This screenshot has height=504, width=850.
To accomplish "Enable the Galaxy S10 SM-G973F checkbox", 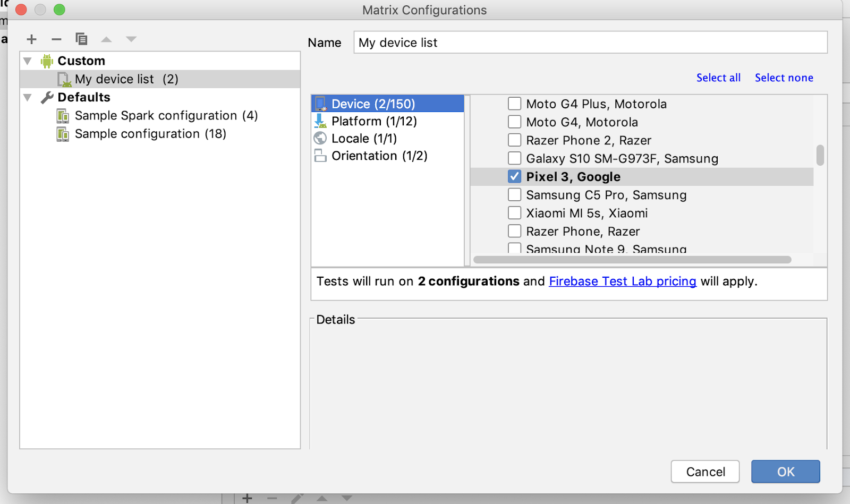I will pyautogui.click(x=514, y=158).
